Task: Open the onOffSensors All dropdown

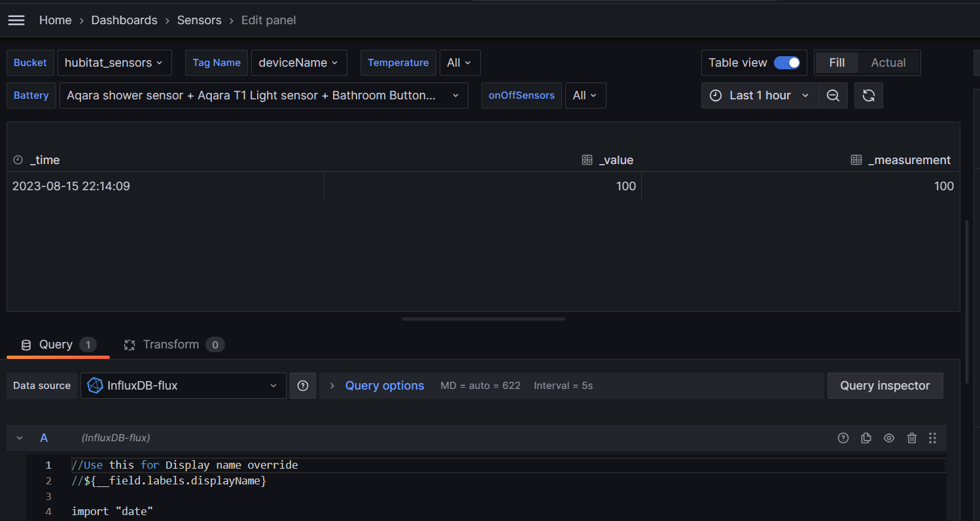Action: coord(586,95)
